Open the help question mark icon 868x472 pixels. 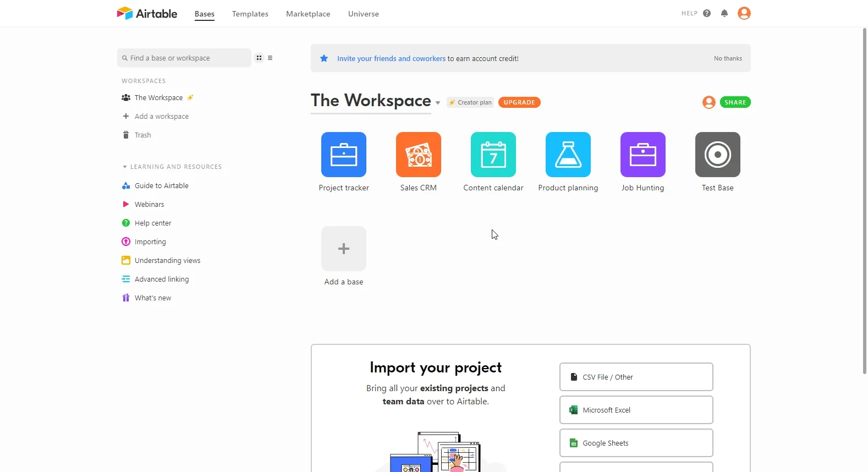pyautogui.click(x=707, y=13)
